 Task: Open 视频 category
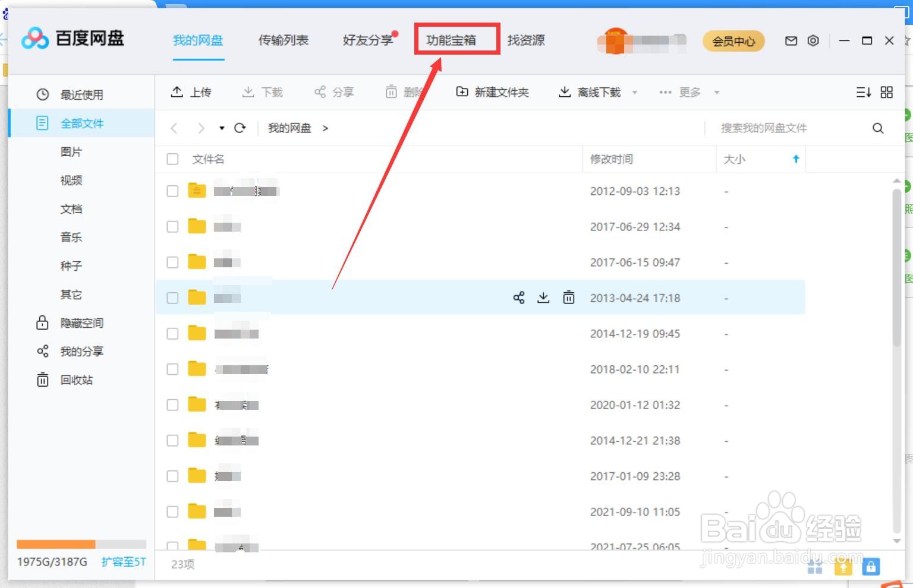click(x=71, y=181)
